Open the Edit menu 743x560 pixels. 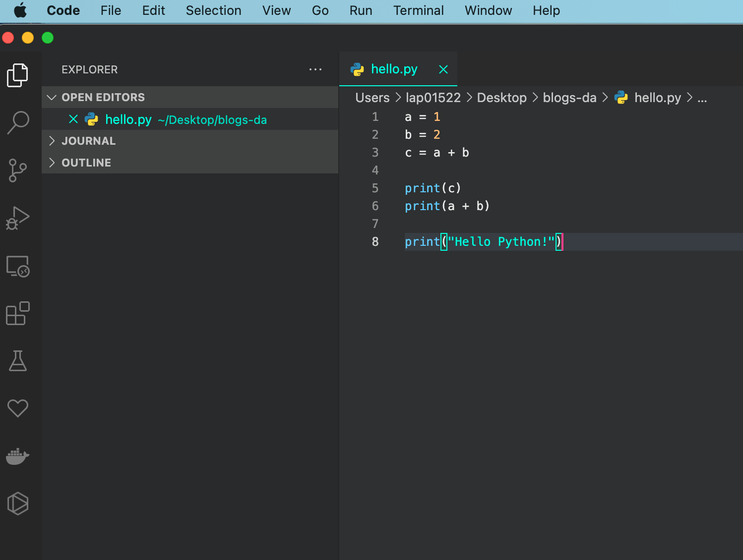[153, 10]
